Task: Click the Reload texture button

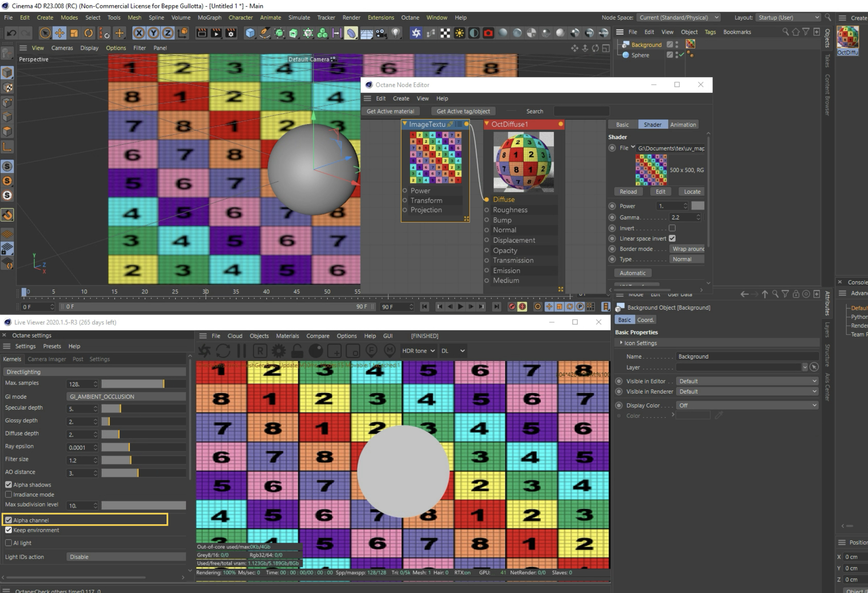Action: tap(628, 192)
